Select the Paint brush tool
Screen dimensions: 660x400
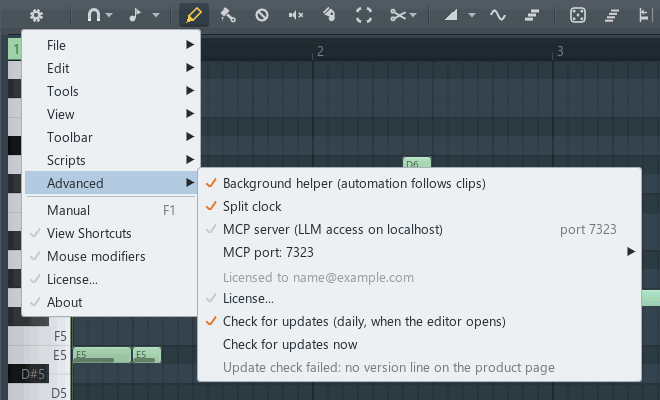tap(228, 15)
